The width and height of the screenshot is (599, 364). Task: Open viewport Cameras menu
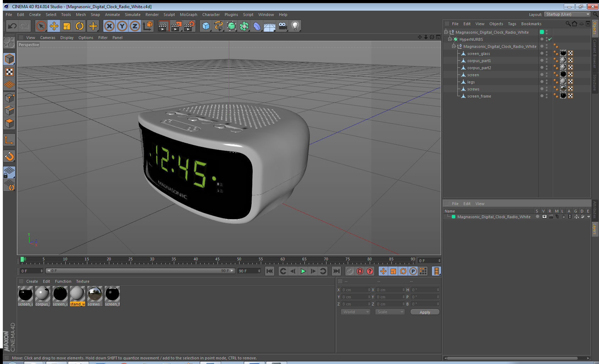pyautogui.click(x=48, y=38)
